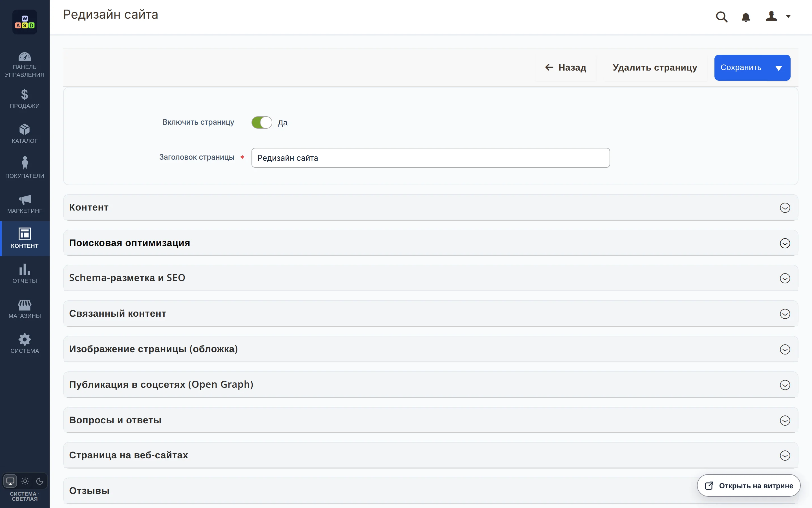Expand the Контент section

tap(431, 208)
